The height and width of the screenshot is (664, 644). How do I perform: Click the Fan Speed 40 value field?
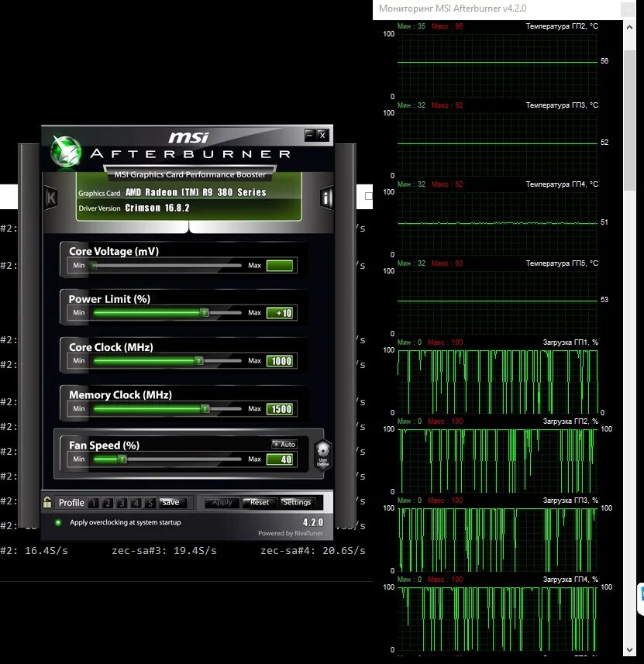click(280, 459)
